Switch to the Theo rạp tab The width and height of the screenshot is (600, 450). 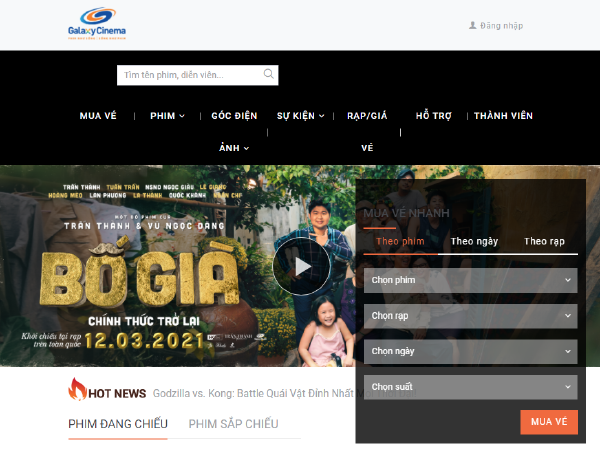pyautogui.click(x=544, y=241)
